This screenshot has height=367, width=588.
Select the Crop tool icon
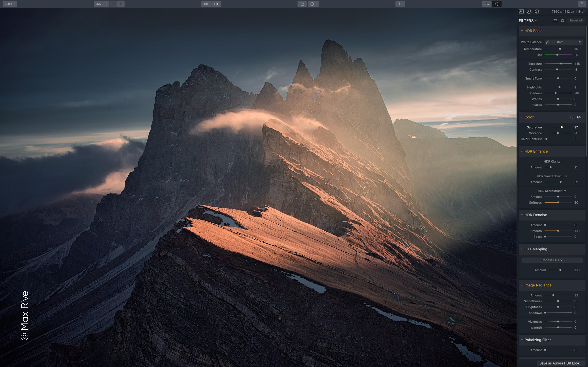(400, 4)
